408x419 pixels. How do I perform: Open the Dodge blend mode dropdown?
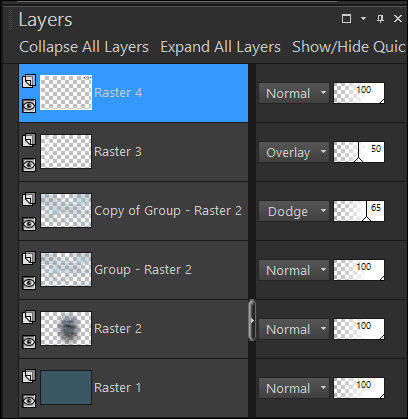click(294, 211)
